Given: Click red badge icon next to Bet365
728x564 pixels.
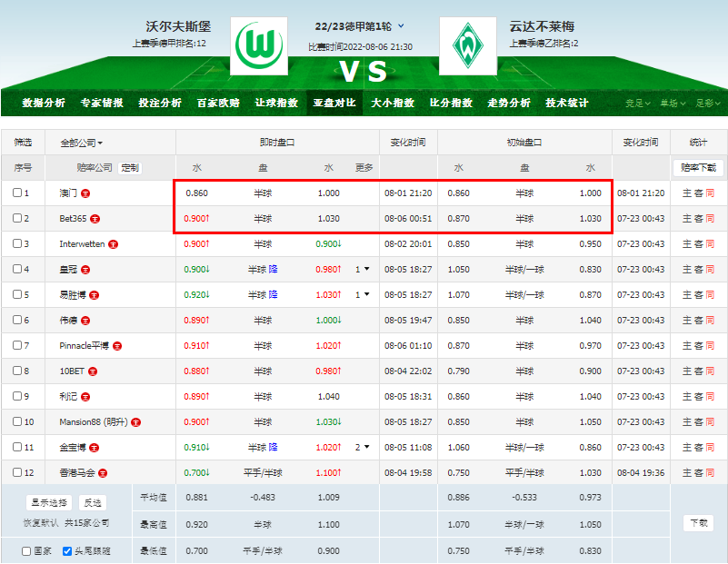Looking at the screenshot, I should tap(95, 219).
